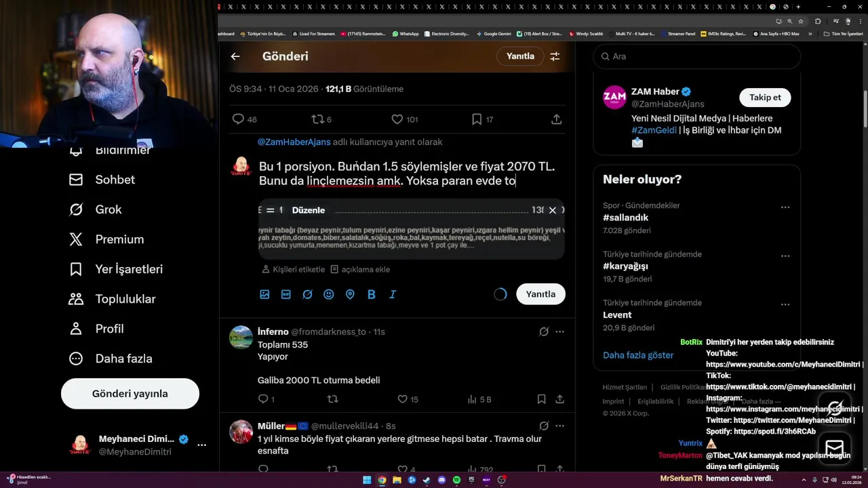
Task: Open Topluluklar in the left sidebar
Action: (113, 299)
